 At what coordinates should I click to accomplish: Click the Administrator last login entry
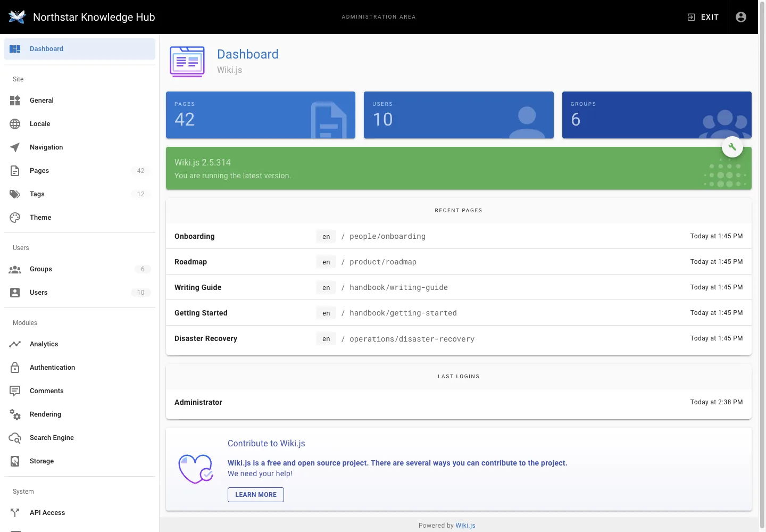click(x=459, y=402)
